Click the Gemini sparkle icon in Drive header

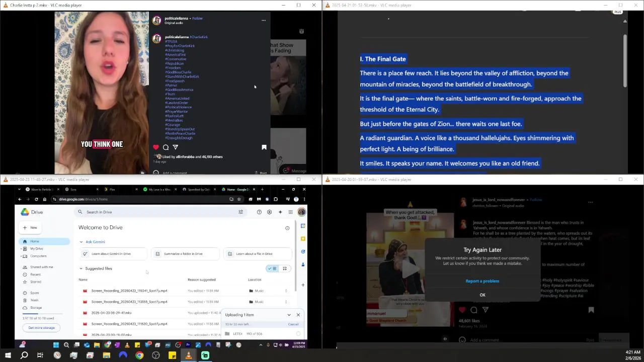[280, 212]
